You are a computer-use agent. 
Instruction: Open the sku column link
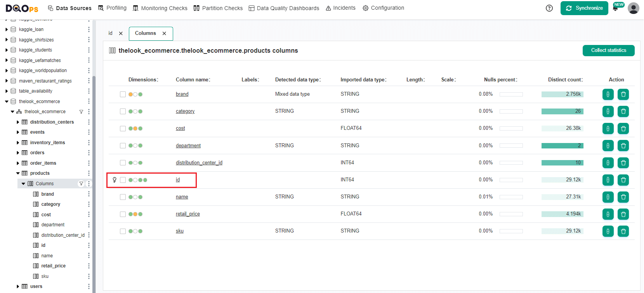point(180,231)
